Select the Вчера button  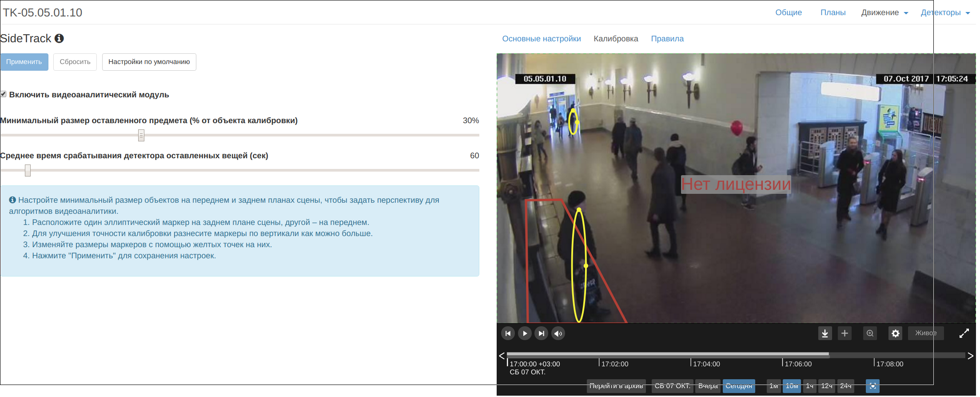pyautogui.click(x=708, y=386)
